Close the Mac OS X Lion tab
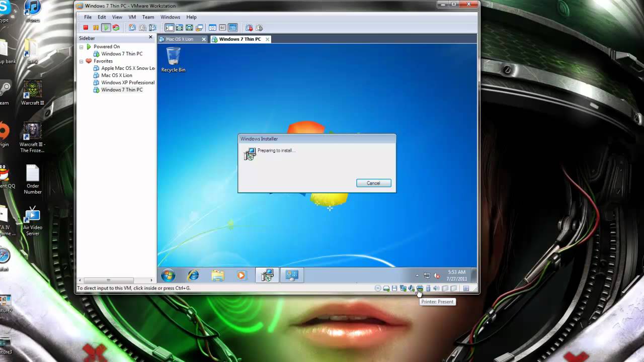The height and width of the screenshot is (362, 644). click(204, 39)
